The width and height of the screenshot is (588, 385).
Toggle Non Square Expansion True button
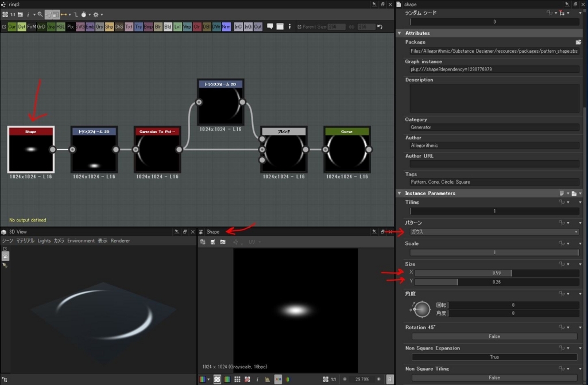[x=494, y=357]
